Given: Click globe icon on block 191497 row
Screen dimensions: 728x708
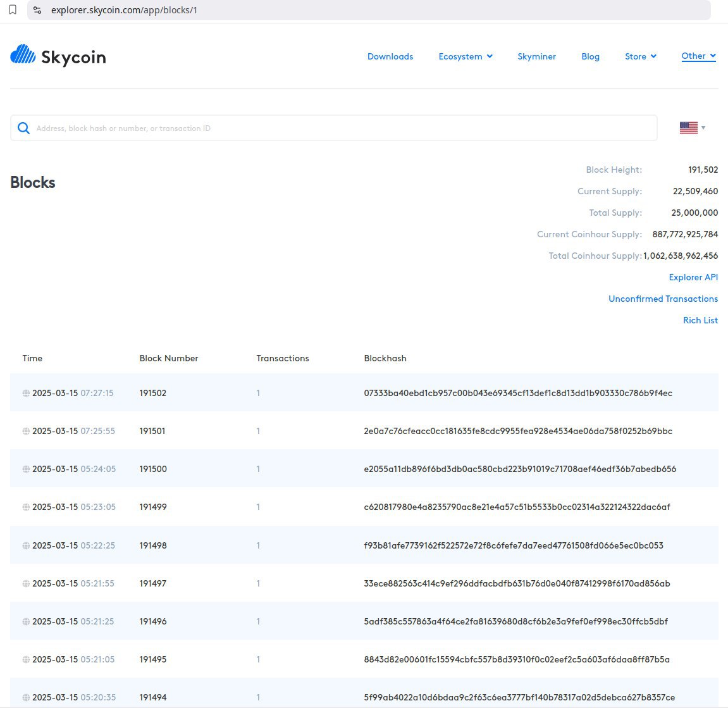Looking at the screenshot, I should click(26, 584).
